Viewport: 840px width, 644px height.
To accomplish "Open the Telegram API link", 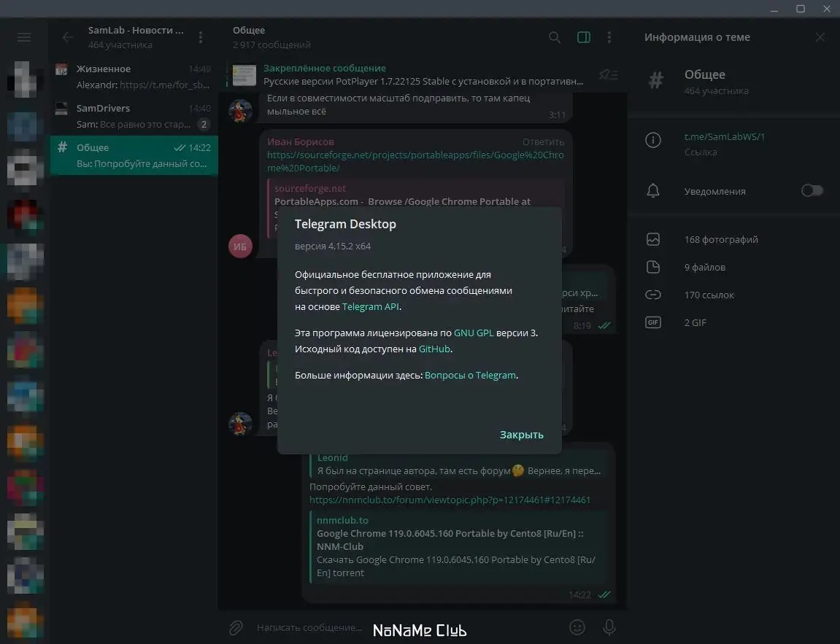I will [x=370, y=307].
